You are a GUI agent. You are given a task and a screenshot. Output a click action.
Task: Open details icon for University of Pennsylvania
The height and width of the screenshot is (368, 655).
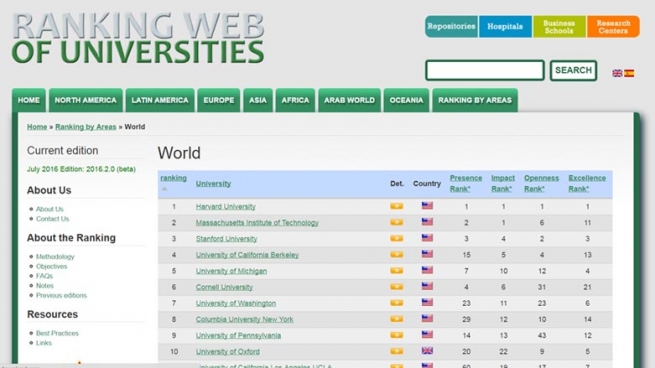(x=396, y=335)
